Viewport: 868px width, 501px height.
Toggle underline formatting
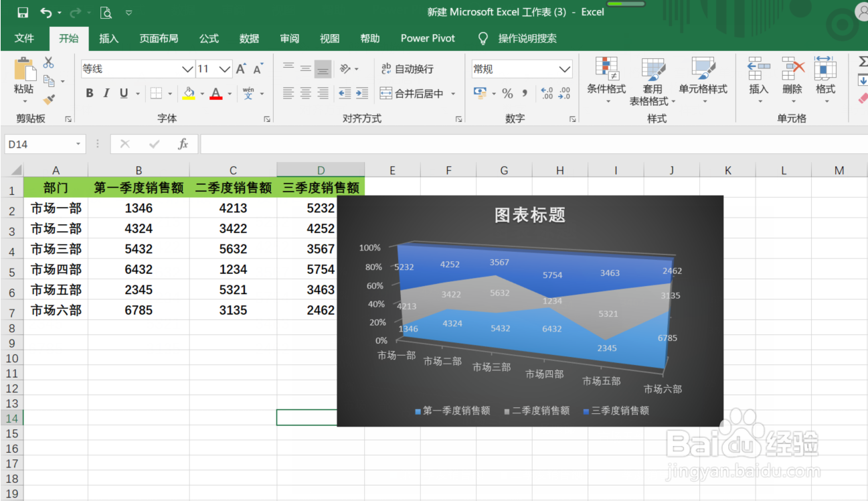click(x=124, y=93)
